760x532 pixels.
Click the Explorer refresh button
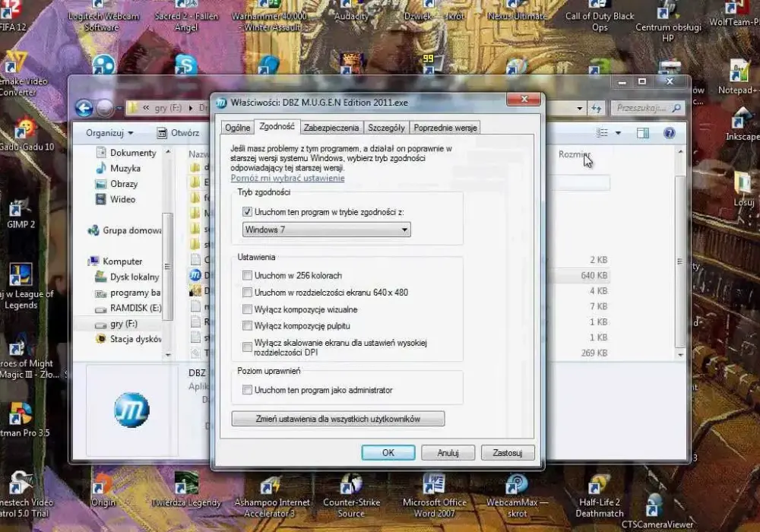[x=597, y=108]
